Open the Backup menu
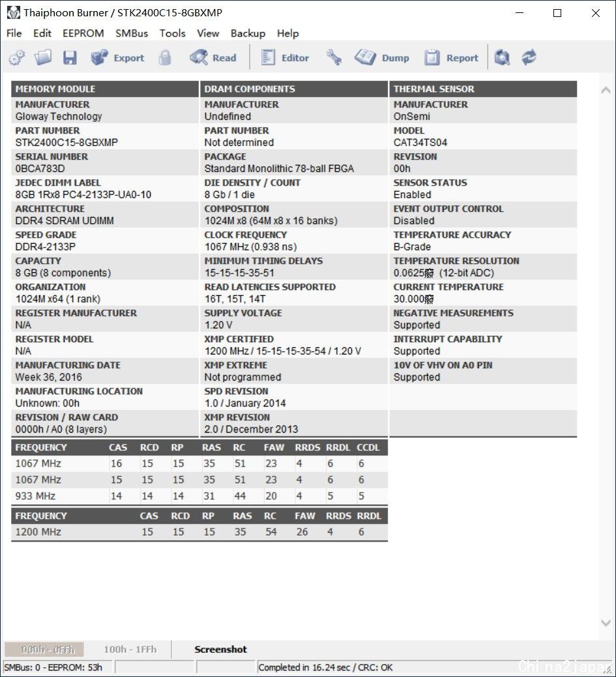The width and height of the screenshot is (616, 677). pos(248,33)
